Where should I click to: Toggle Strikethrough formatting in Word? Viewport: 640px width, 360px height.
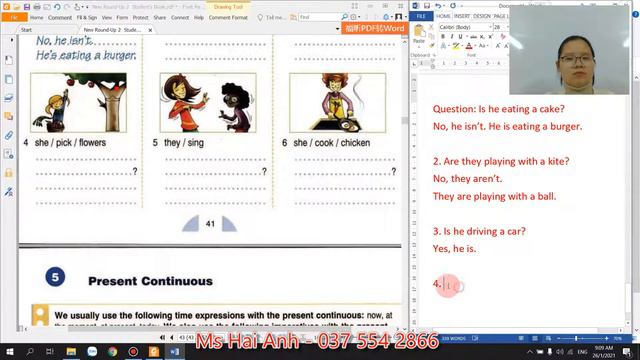pyautogui.click(x=473, y=37)
